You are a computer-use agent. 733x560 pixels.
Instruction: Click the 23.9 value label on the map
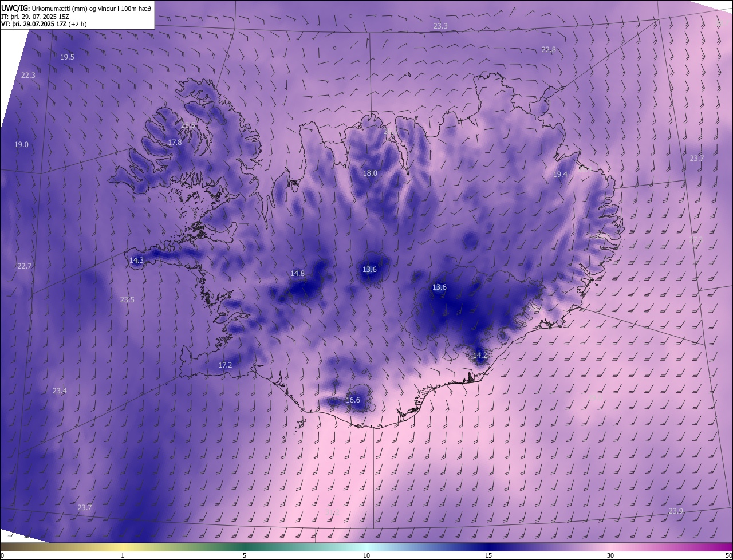point(676,511)
